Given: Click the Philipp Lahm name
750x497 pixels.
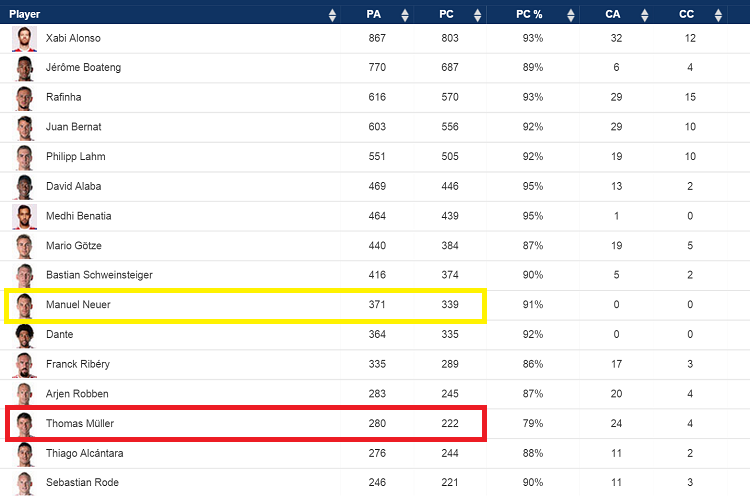Looking at the screenshot, I should [75, 157].
